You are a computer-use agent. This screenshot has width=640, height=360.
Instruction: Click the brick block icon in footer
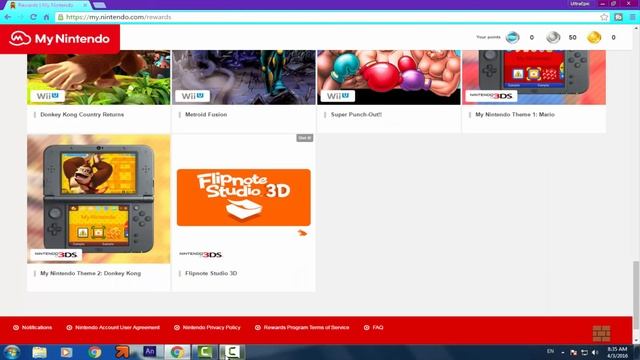601,333
